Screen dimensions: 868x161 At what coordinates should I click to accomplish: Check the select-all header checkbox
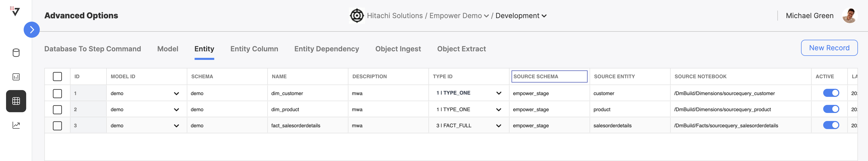pyautogui.click(x=57, y=76)
